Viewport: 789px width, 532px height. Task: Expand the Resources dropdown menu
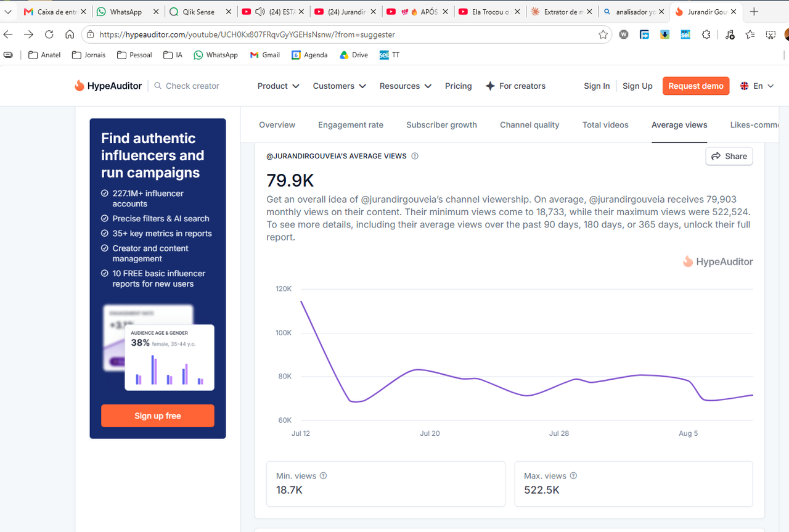point(406,86)
